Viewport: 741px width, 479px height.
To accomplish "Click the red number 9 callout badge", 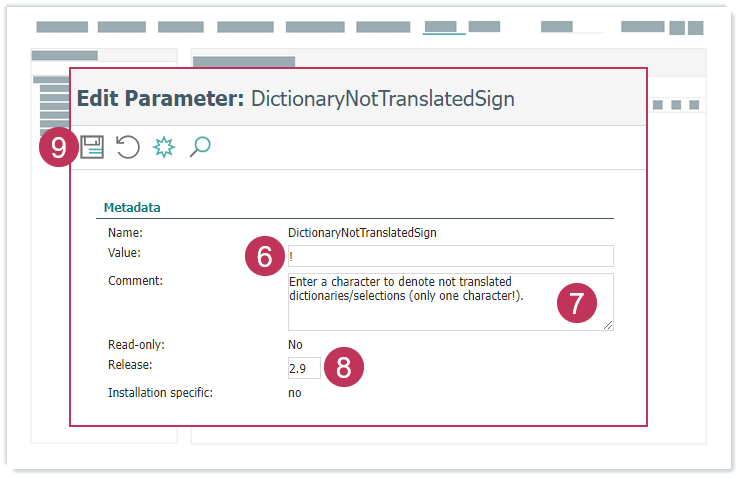I will (59, 148).
